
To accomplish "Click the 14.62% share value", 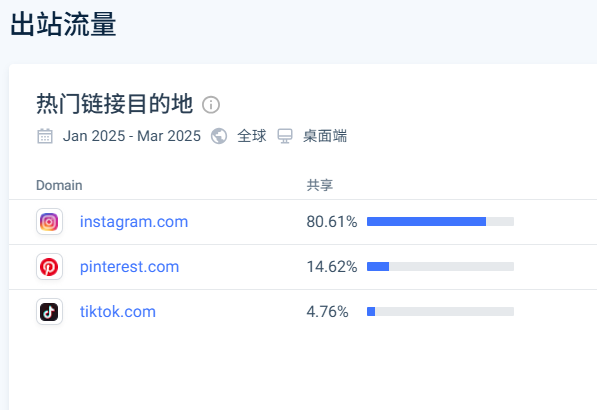I will (x=332, y=266).
